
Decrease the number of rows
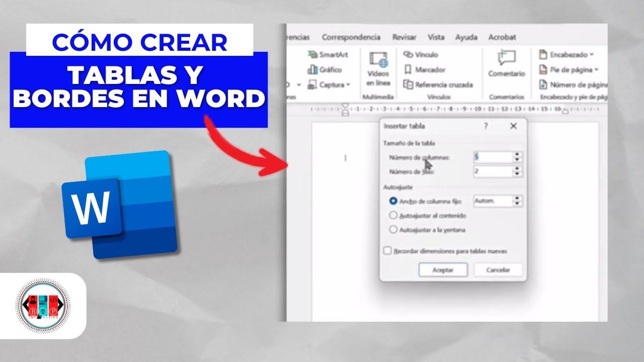(x=518, y=175)
